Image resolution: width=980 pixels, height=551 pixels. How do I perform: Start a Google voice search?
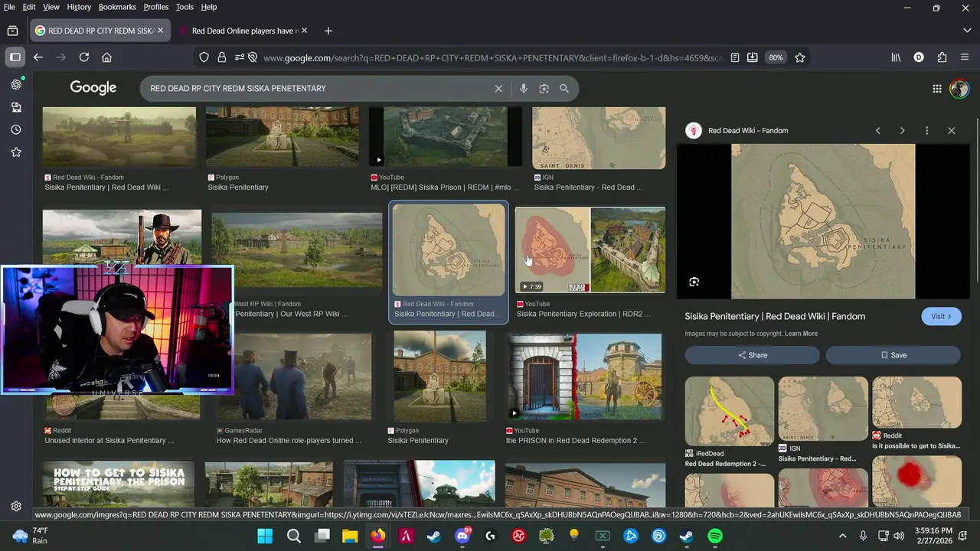click(524, 89)
